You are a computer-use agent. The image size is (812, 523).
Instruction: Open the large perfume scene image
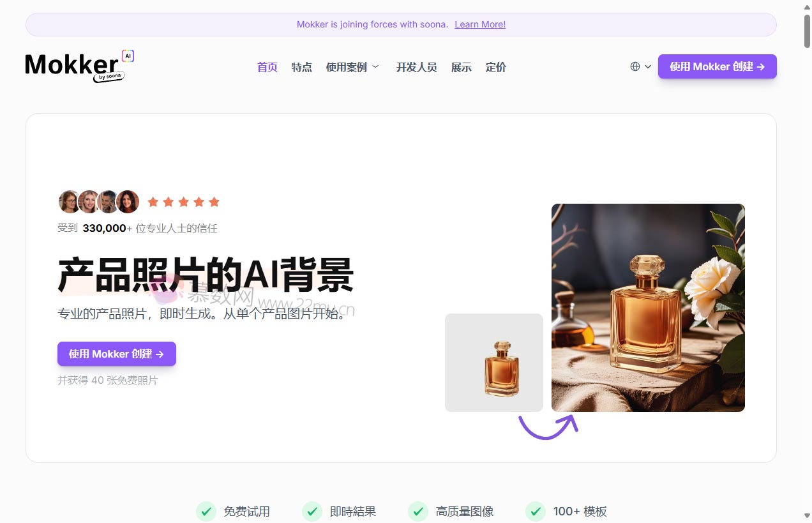648,307
